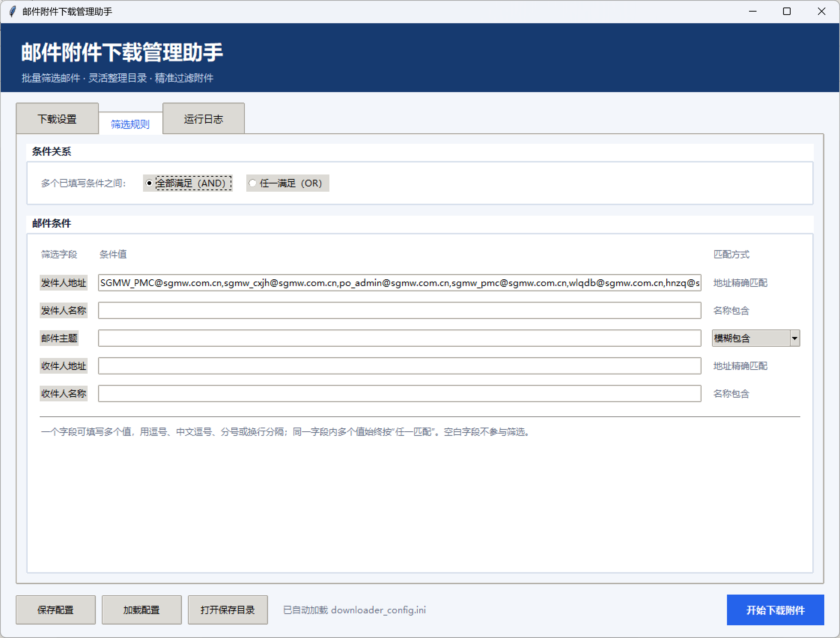Screen dimensions: 840x638
Task: Open the 运行日志 tab
Action: tap(204, 119)
